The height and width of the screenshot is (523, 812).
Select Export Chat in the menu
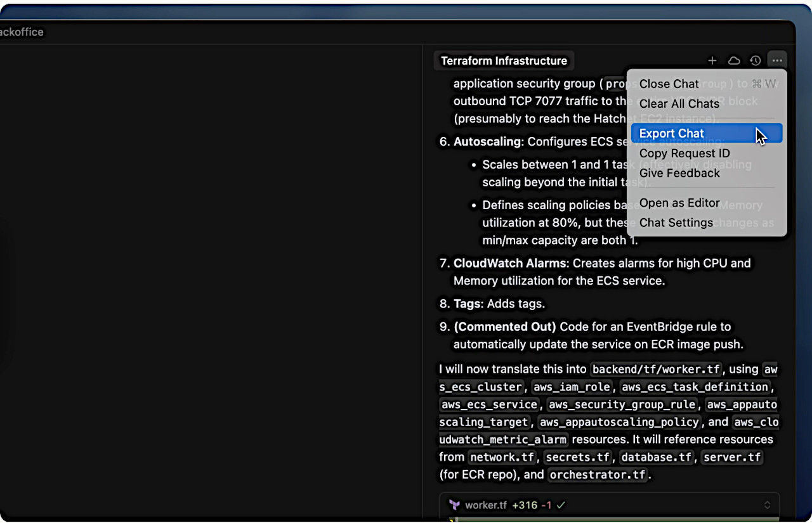point(671,133)
